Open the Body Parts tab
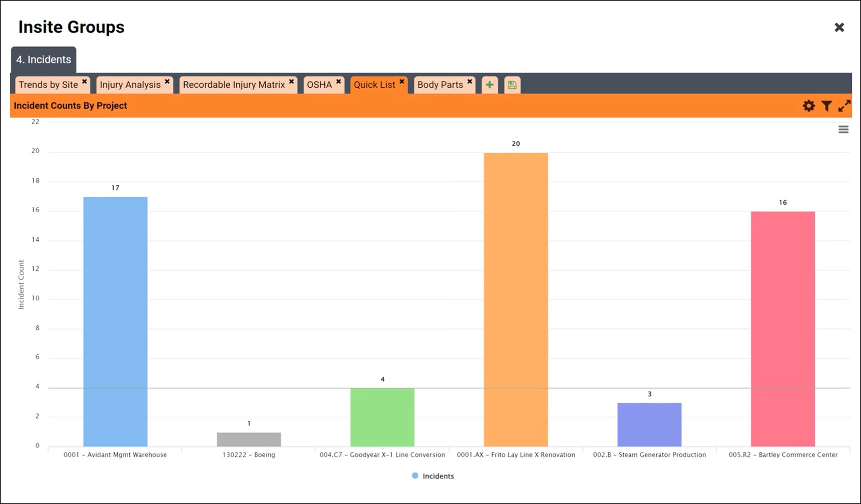The height and width of the screenshot is (504, 861). [x=440, y=85]
